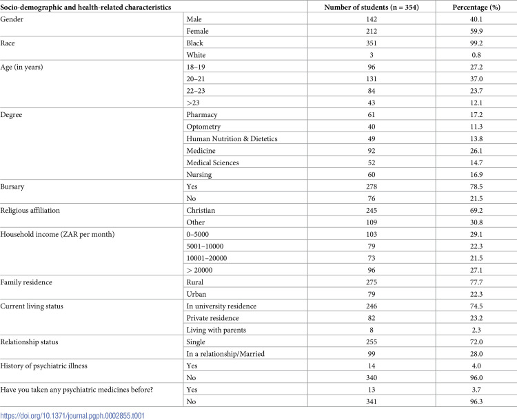Click the 'Gender' row label
This screenshot has height=420, width=517.
(12, 19)
